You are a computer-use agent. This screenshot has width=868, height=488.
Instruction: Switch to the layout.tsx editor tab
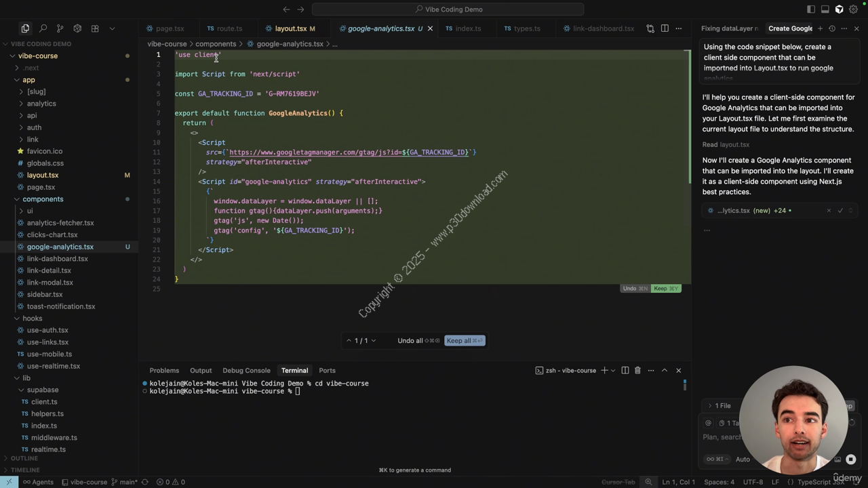coord(290,28)
